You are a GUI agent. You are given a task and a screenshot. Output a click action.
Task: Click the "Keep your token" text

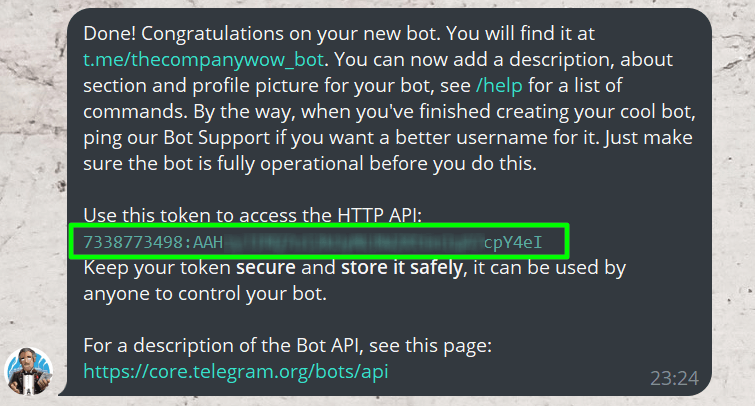[157, 268]
